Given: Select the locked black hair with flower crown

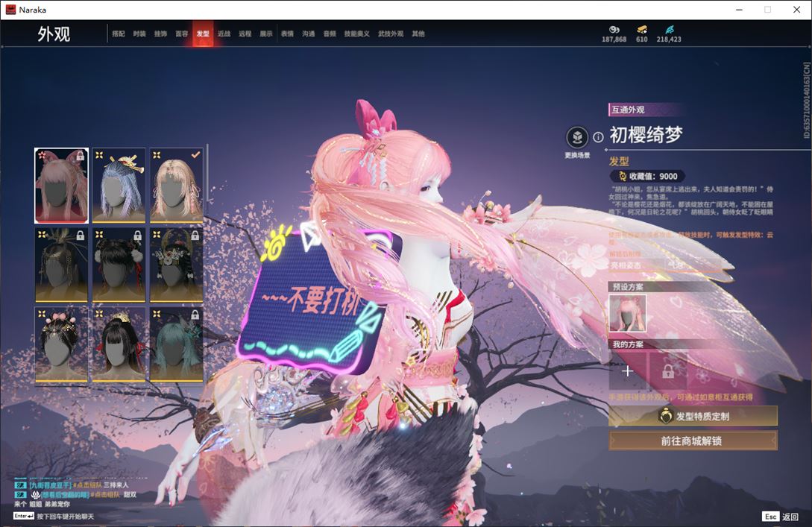Looking at the screenshot, I should click(176, 265).
